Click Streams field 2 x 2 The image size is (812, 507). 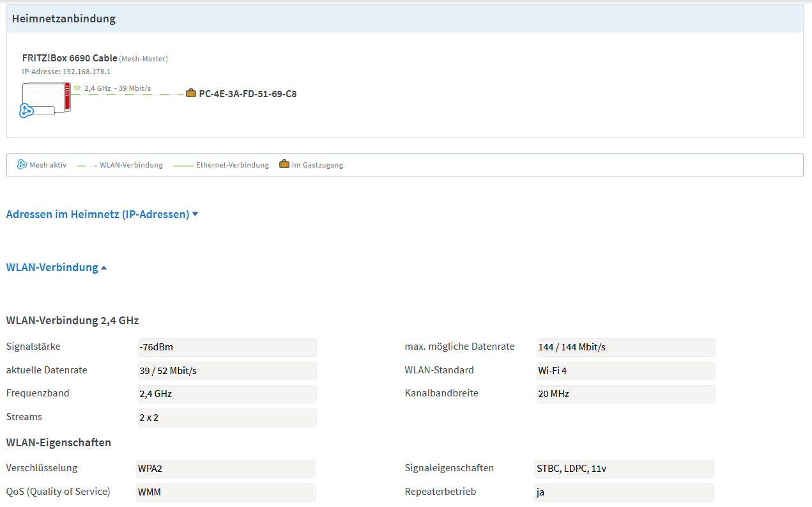pos(227,417)
